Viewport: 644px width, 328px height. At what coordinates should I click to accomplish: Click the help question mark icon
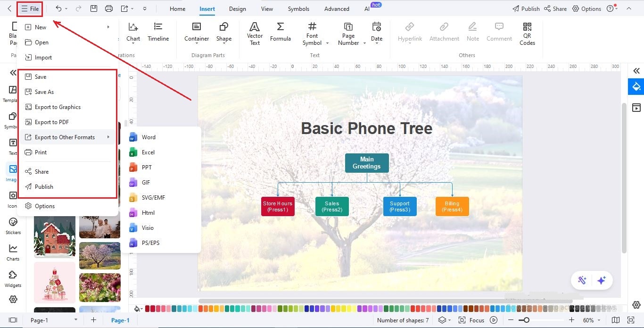(610, 8)
